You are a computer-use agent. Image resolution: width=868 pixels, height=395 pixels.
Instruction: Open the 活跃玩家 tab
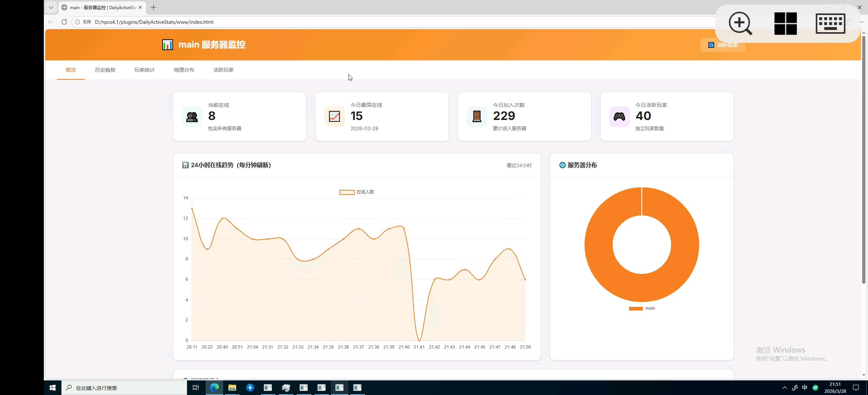point(224,70)
